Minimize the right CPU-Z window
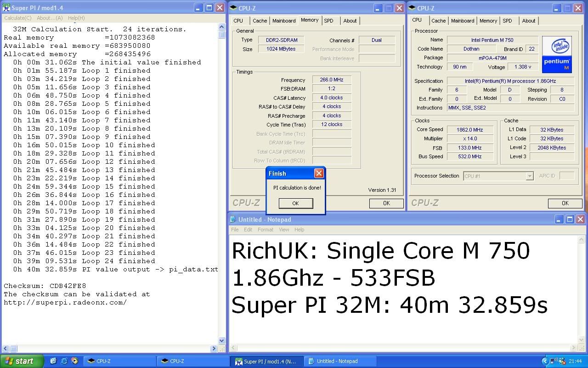Screen dimensions: 588x368 [557, 8]
